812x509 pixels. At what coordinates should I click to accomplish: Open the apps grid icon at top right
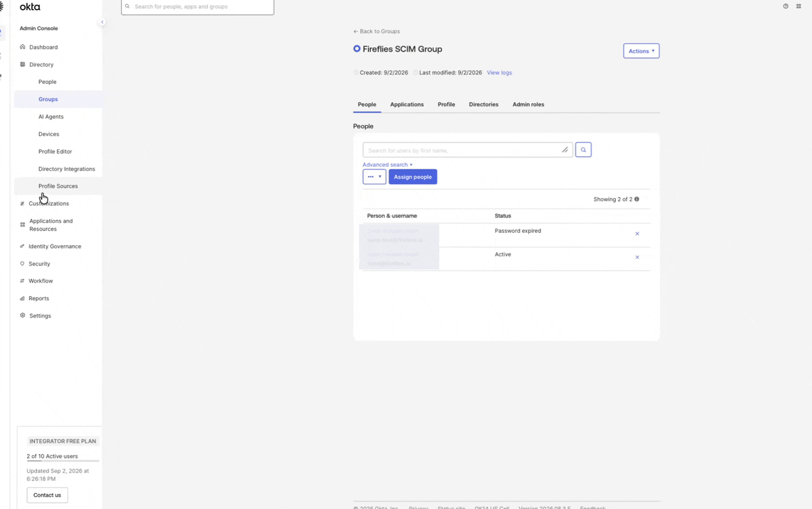[798, 6]
